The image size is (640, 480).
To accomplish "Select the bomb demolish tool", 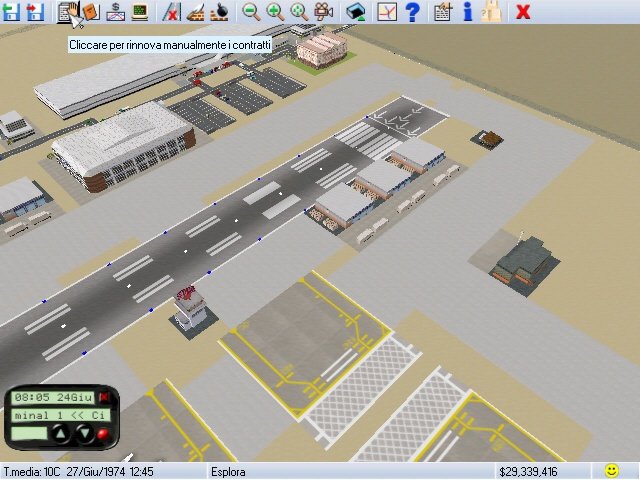I will pyautogui.click(x=219, y=12).
